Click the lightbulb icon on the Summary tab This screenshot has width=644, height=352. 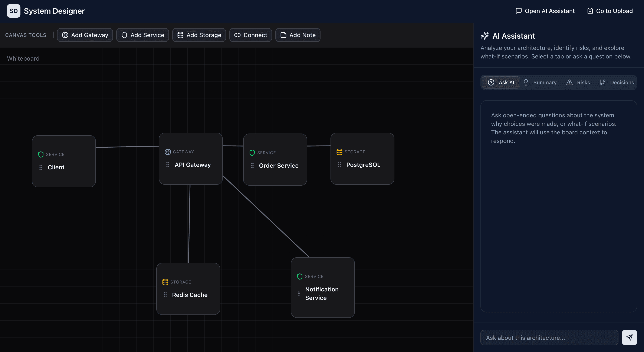[526, 82]
